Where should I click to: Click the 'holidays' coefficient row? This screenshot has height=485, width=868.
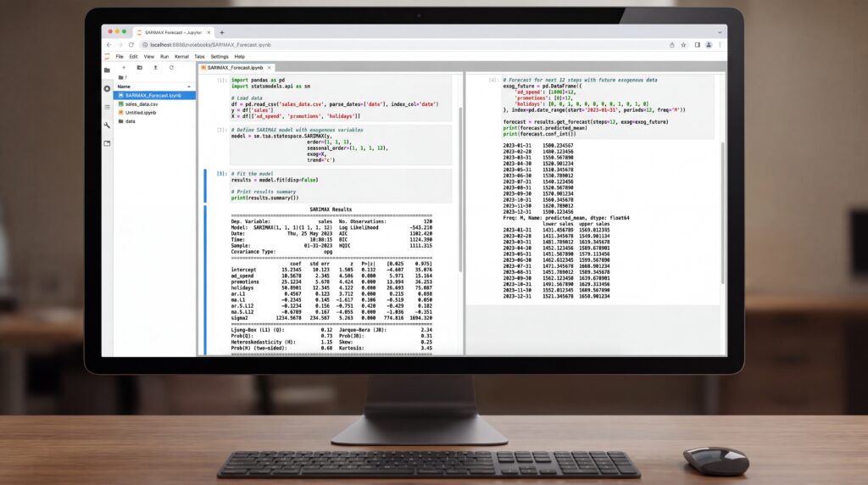[331, 288]
